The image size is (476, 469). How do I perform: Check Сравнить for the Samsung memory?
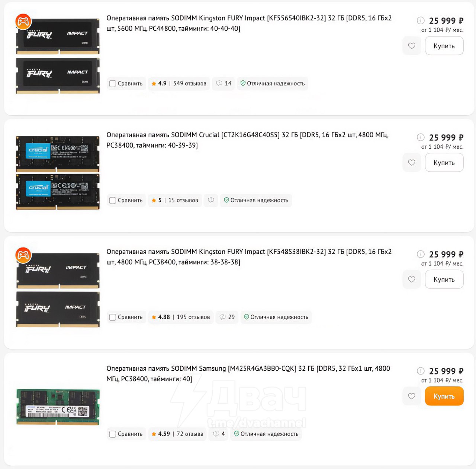pyautogui.click(x=113, y=434)
